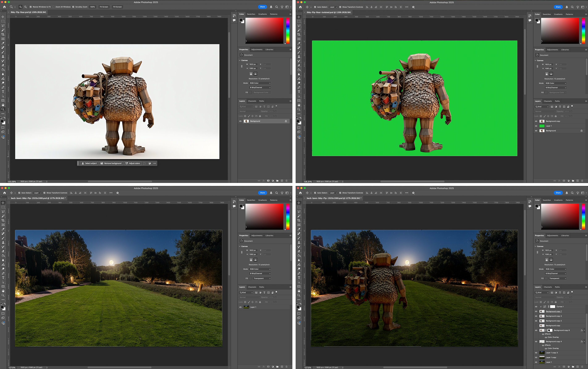
Task: Click hue strip in Ibby-Pip-Rear.psd Color panel
Action: point(288,30)
